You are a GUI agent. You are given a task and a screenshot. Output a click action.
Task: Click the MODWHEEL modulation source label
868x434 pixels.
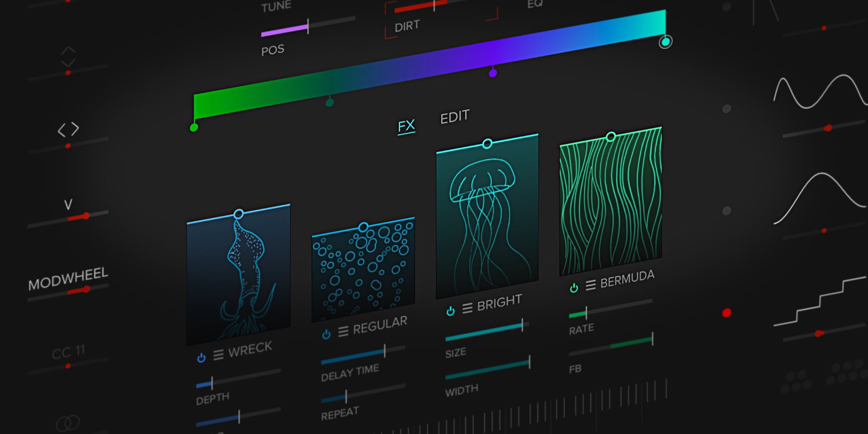point(68,279)
